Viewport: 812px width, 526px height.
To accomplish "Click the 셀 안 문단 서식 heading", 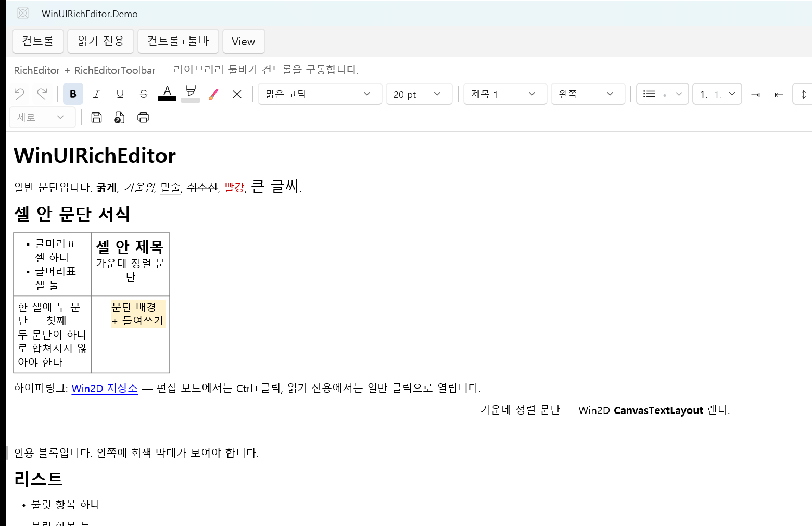I will tap(72, 214).
